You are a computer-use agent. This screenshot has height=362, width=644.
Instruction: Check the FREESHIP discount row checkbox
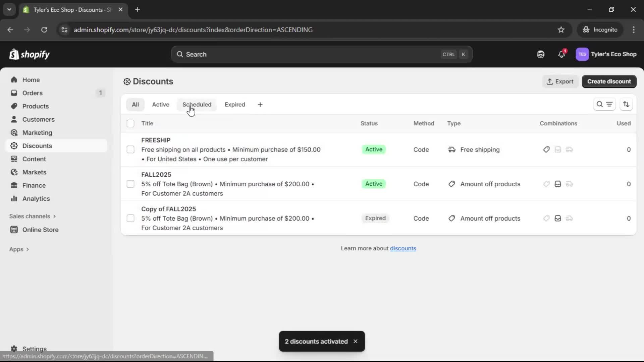pos(130,149)
